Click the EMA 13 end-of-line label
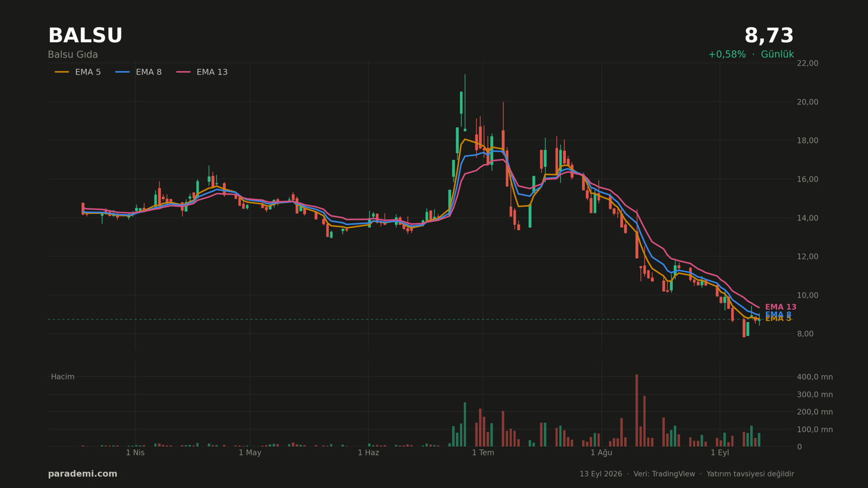 pos(781,307)
